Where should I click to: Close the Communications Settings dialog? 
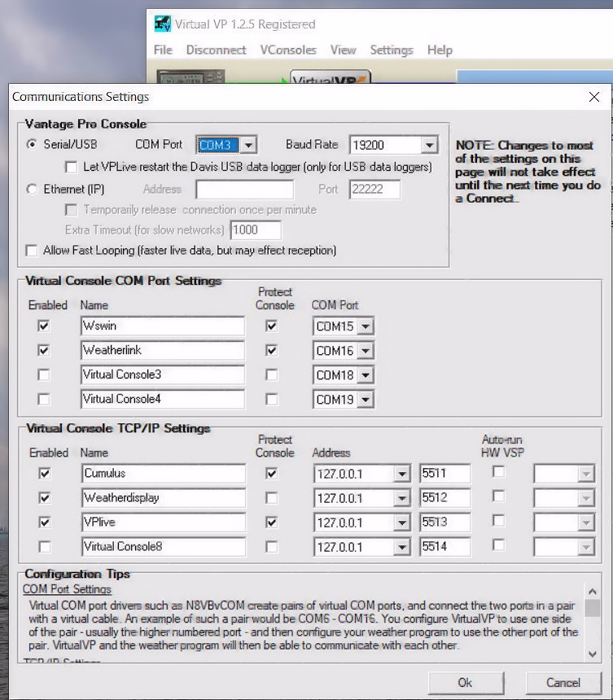(x=593, y=97)
